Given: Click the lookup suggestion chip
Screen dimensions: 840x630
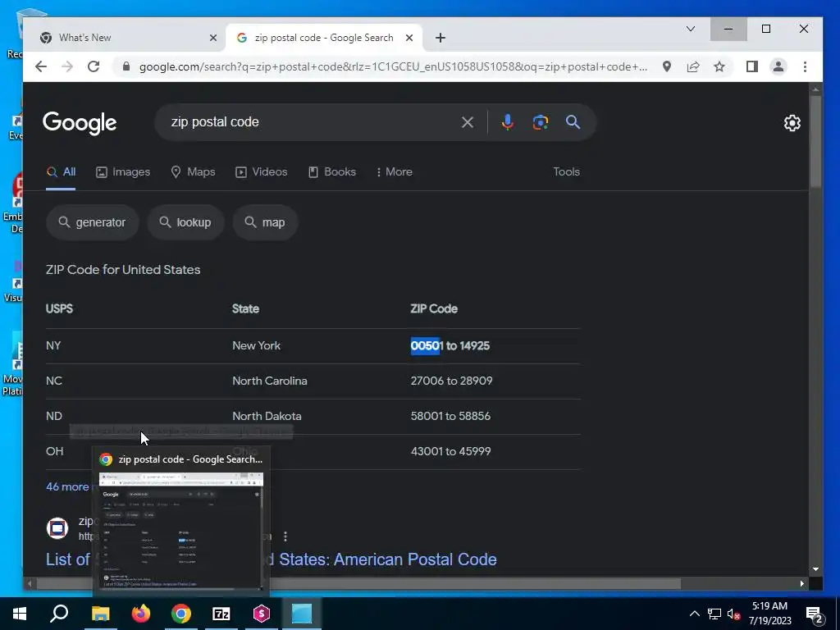Looking at the screenshot, I should (185, 222).
